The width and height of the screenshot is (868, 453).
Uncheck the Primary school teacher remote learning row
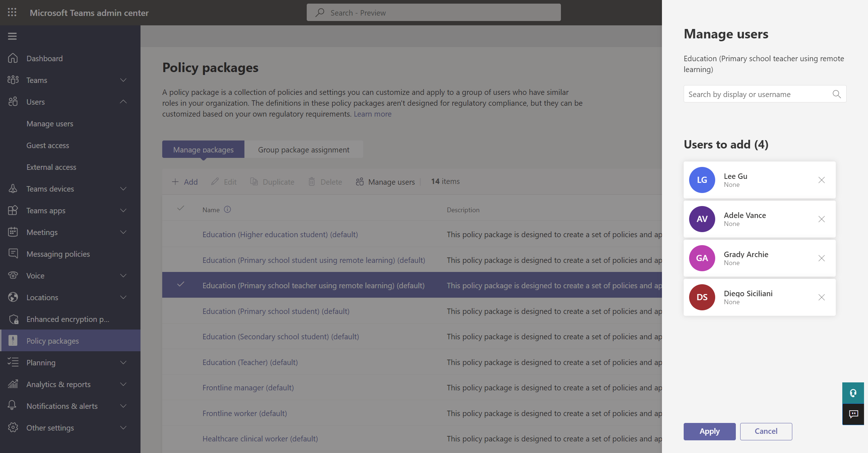(181, 285)
